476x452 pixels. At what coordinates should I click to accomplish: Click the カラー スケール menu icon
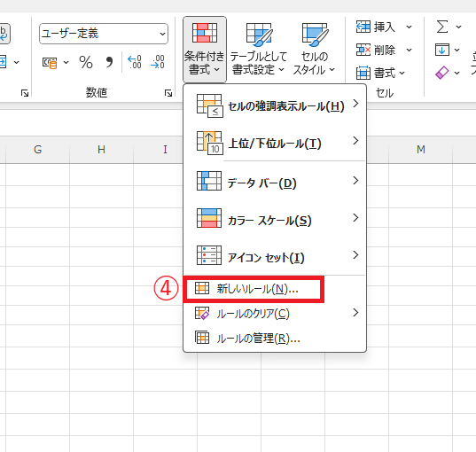pyautogui.click(x=209, y=218)
